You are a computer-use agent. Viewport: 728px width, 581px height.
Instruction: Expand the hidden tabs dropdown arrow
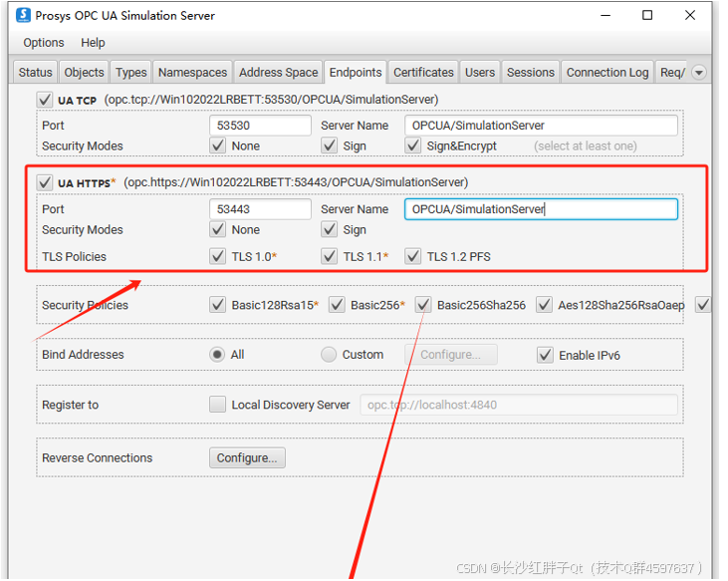point(699,73)
